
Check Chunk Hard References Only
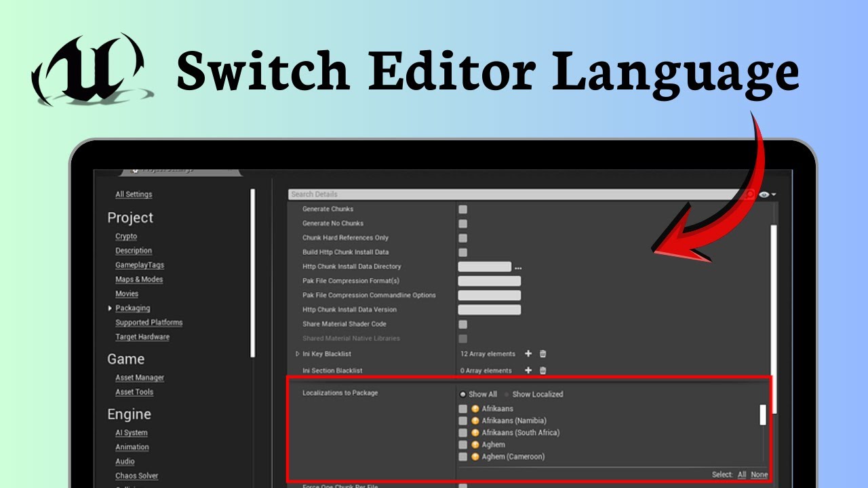pos(462,238)
